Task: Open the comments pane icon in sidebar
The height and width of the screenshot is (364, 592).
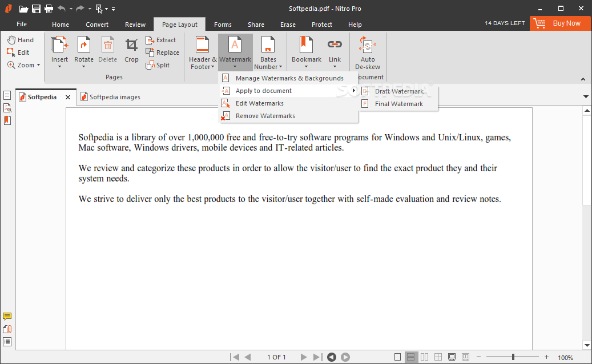Action: [7, 317]
